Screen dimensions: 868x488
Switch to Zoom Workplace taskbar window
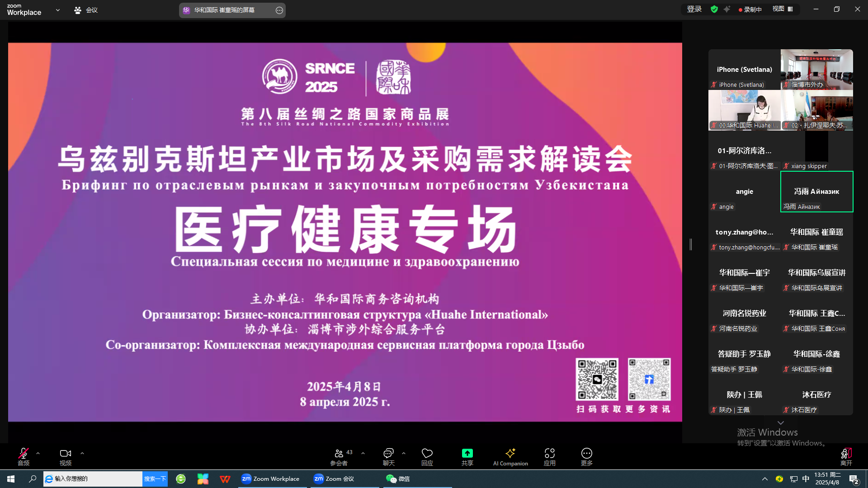click(x=272, y=479)
